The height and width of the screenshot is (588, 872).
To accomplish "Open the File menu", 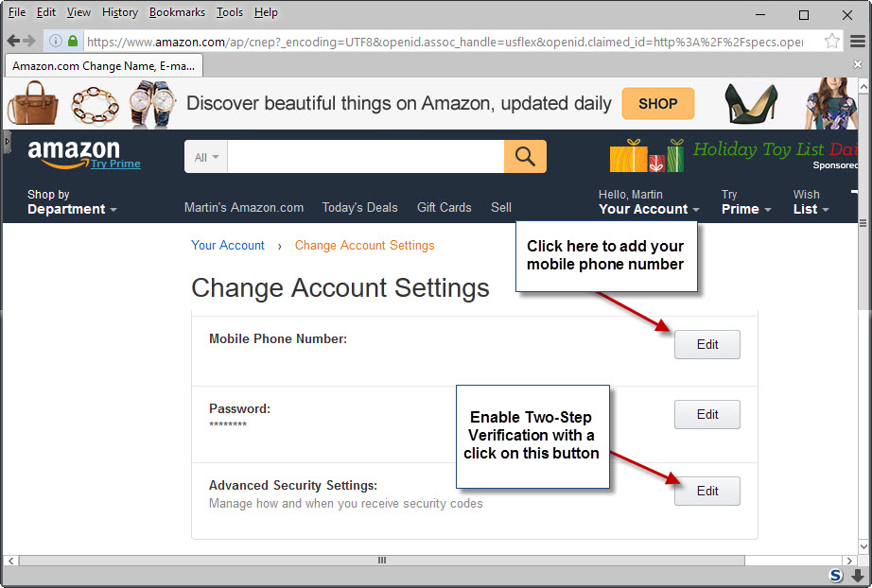I will click(x=17, y=12).
